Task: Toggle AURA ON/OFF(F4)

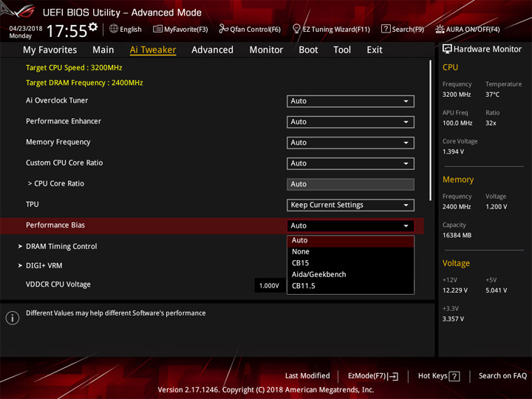Action: pyautogui.click(x=468, y=29)
